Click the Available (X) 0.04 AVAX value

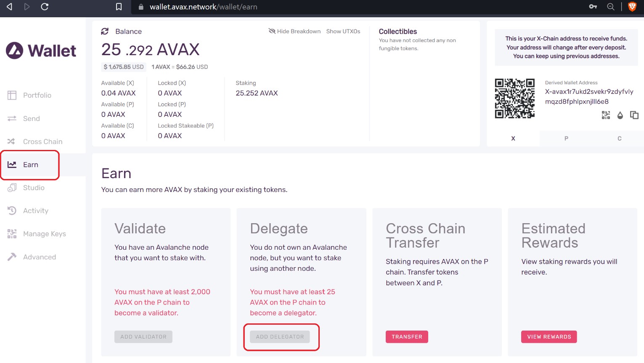pos(118,93)
